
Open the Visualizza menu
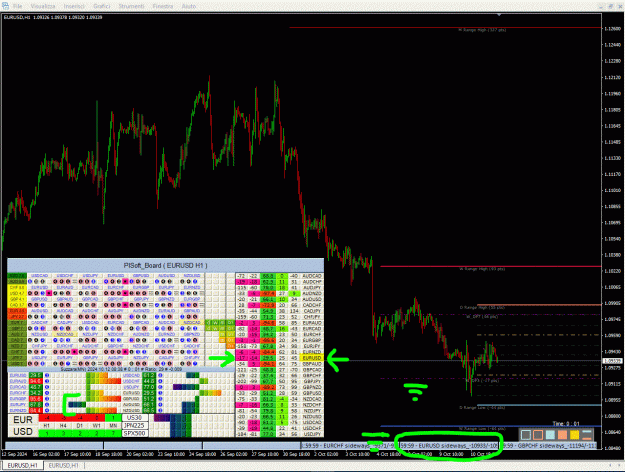pyautogui.click(x=43, y=6)
